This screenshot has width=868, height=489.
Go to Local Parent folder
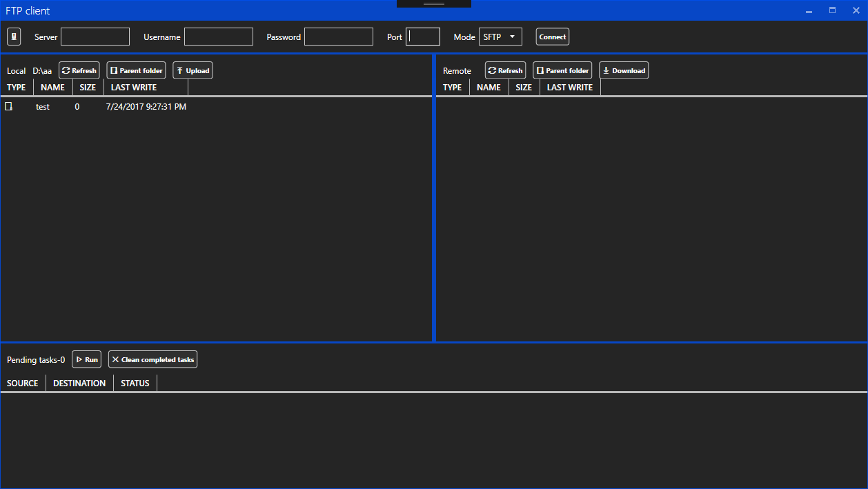coord(137,70)
